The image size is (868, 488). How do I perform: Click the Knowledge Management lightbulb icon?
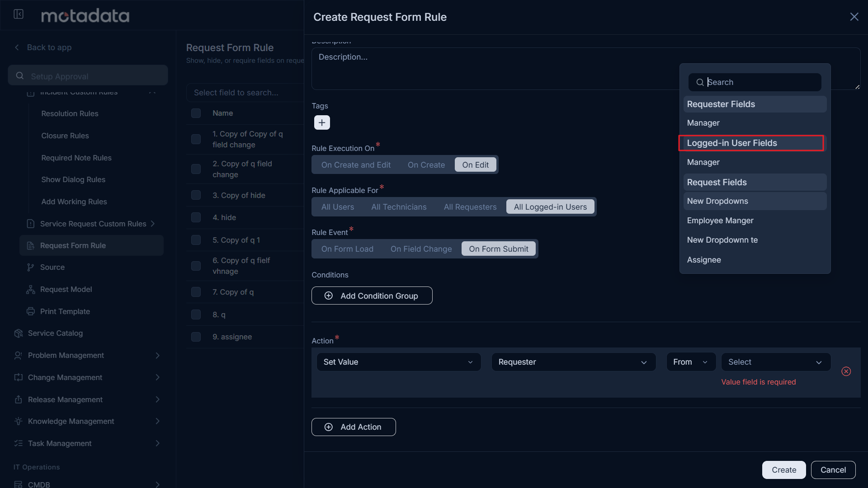click(x=19, y=421)
